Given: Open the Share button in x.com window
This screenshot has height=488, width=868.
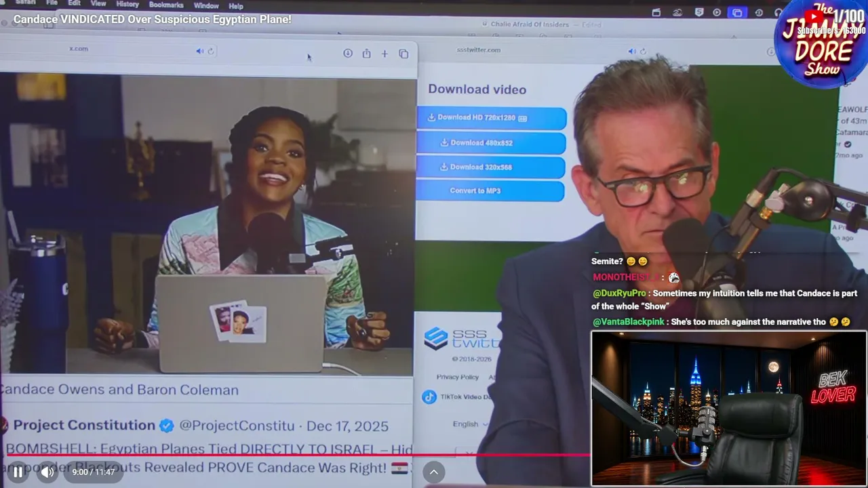Looking at the screenshot, I should coord(366,54).
